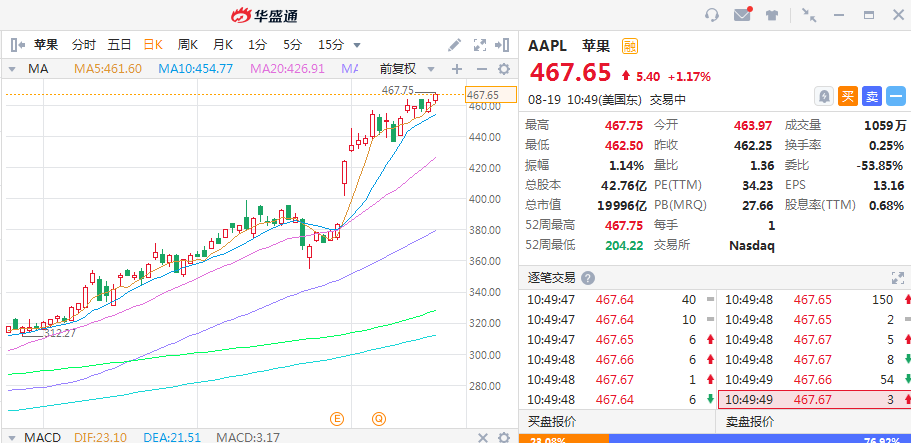The image size is (911, 443).
Task: Zoom out chart with minus icon
Action: 482,69
